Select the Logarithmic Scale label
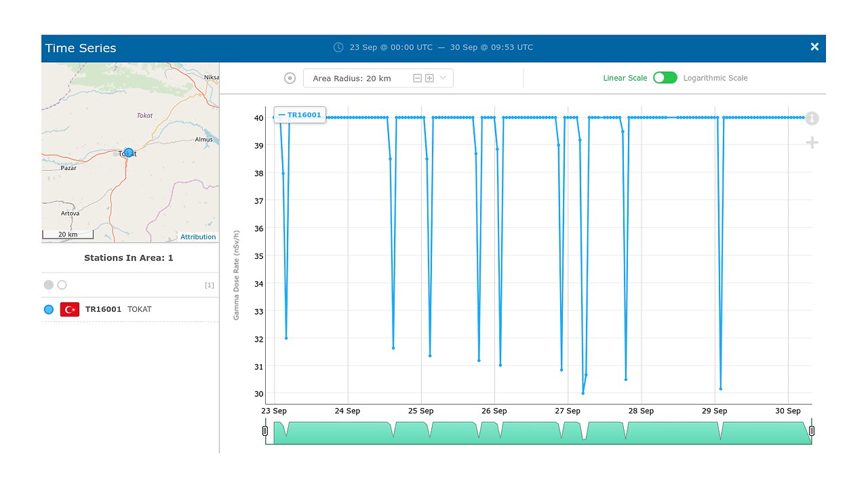The height and width of the screenshot is (488, 868). (x=715, y=78)
